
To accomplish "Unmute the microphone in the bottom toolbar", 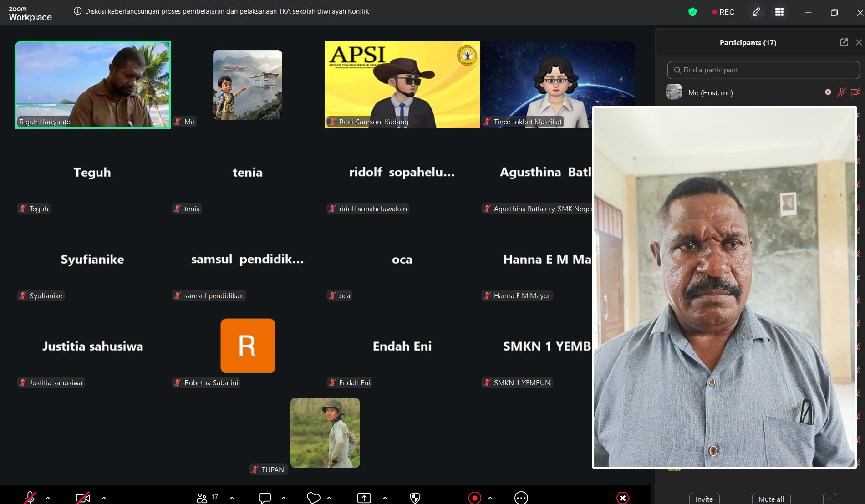I will 30,498.
